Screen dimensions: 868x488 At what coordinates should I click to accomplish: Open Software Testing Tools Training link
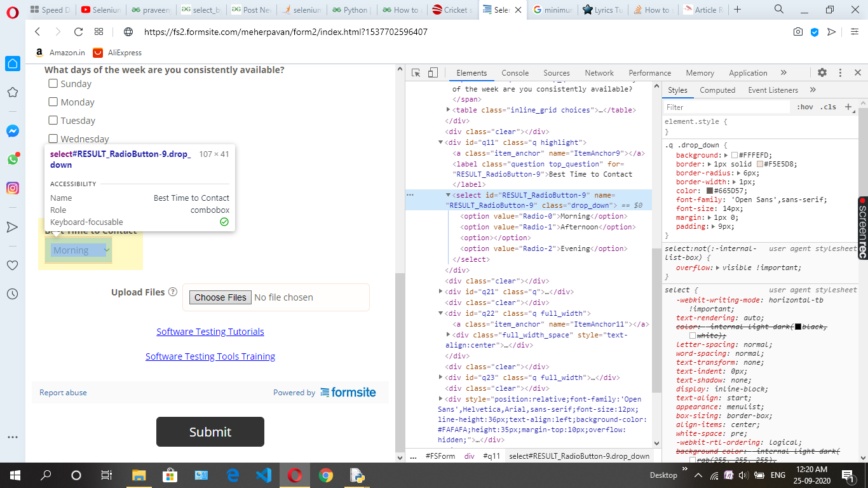[210, 356]
